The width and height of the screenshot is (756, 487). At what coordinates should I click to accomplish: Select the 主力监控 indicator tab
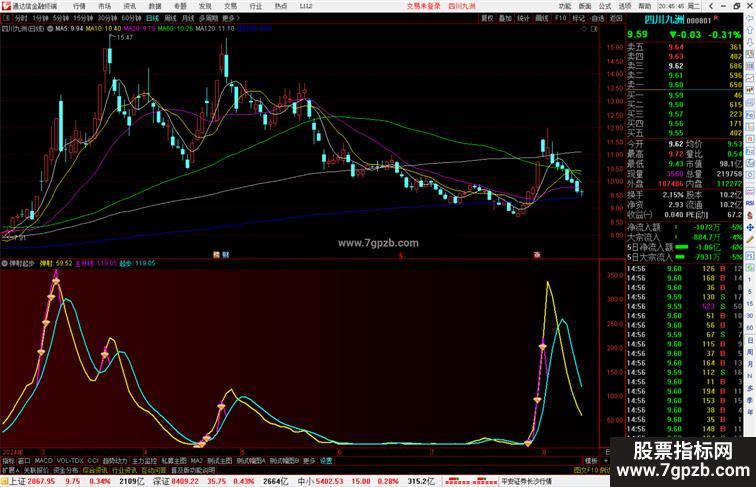click(x=145, y=461)
